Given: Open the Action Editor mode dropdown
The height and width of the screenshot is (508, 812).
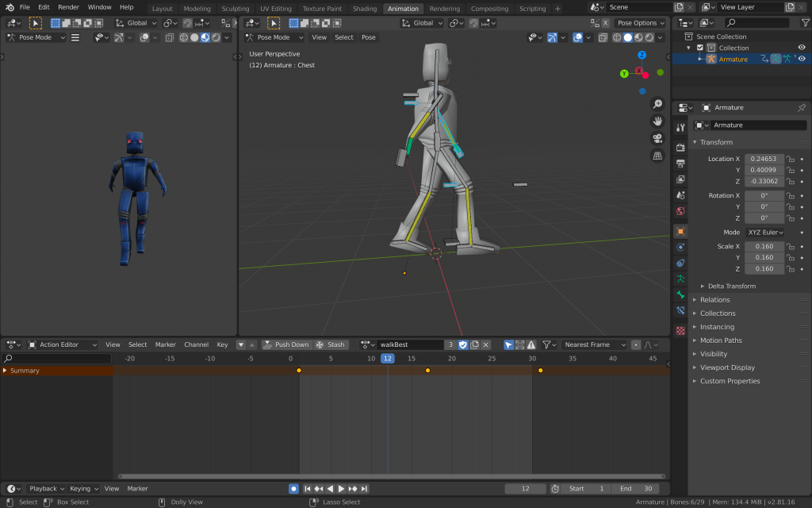Looking at the screenshot, I should (x=63, y=344).
